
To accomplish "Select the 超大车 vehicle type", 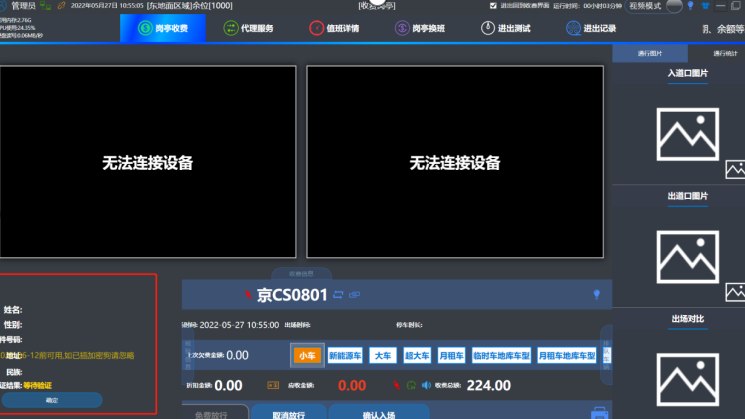I will pos(417,355).
